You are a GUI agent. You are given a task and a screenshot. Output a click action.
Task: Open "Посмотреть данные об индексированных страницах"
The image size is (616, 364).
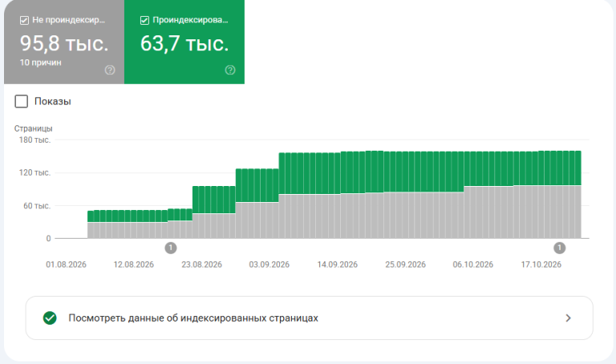309,318
